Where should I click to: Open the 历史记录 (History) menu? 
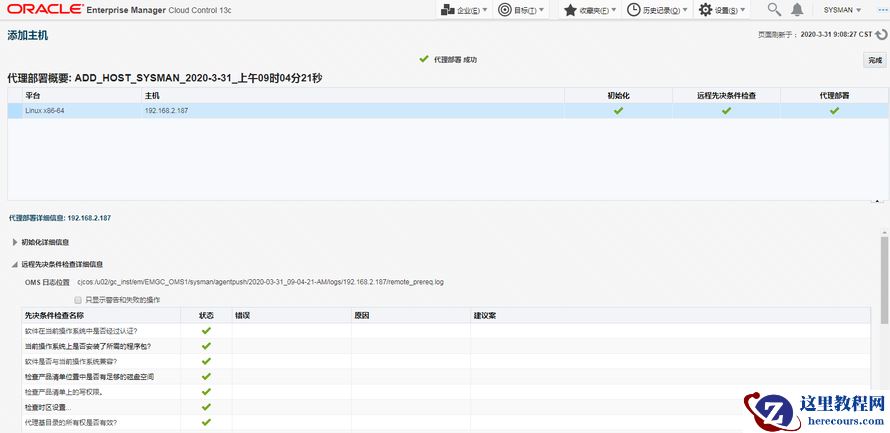(657, 10)
